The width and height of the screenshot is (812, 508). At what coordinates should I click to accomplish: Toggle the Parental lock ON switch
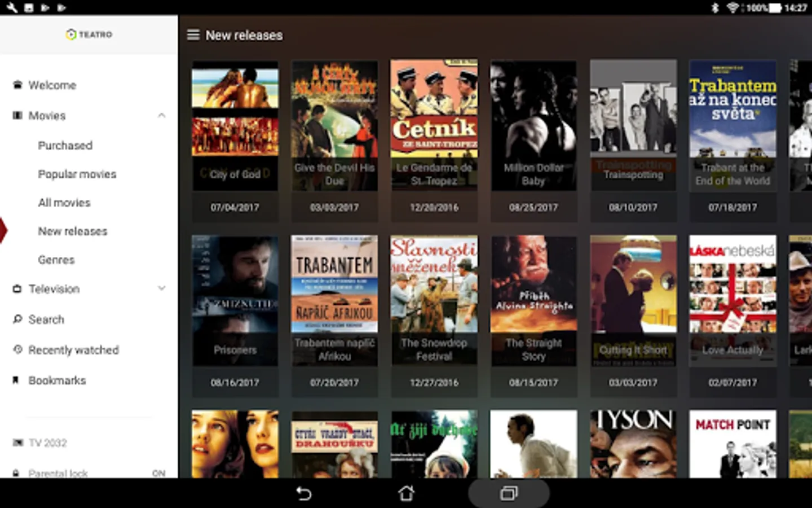[159, 473]
